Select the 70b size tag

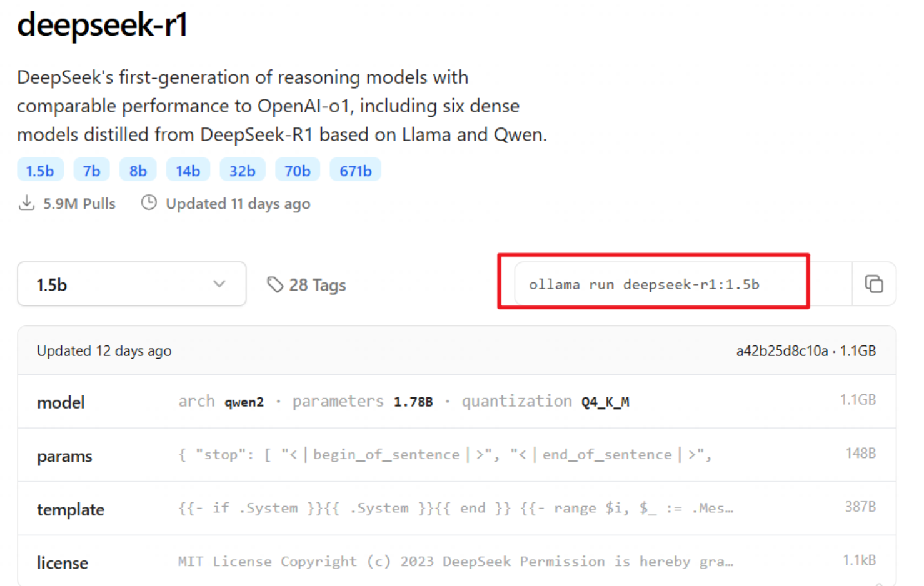(x=298, y=170)
